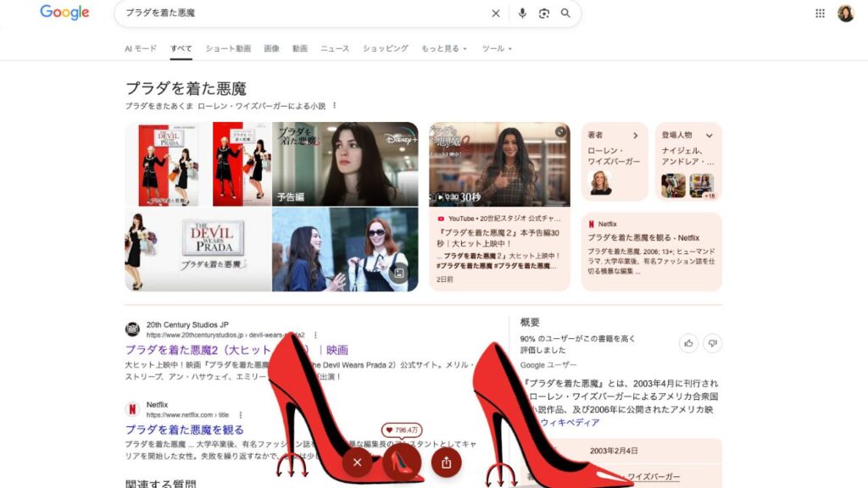Image resolution: width=868 pixels, height=488 pixels.
Task: Open the ツール dropdown menu
Action: 497,48
